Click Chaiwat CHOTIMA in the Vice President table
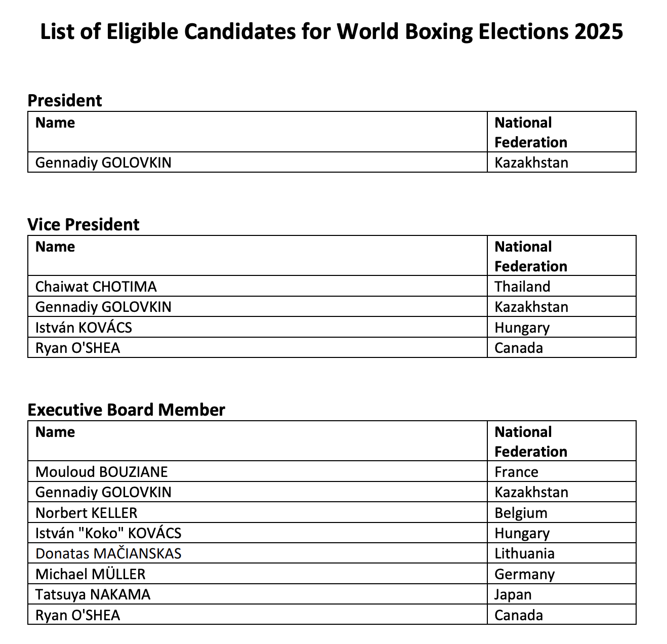 point(96,287)
